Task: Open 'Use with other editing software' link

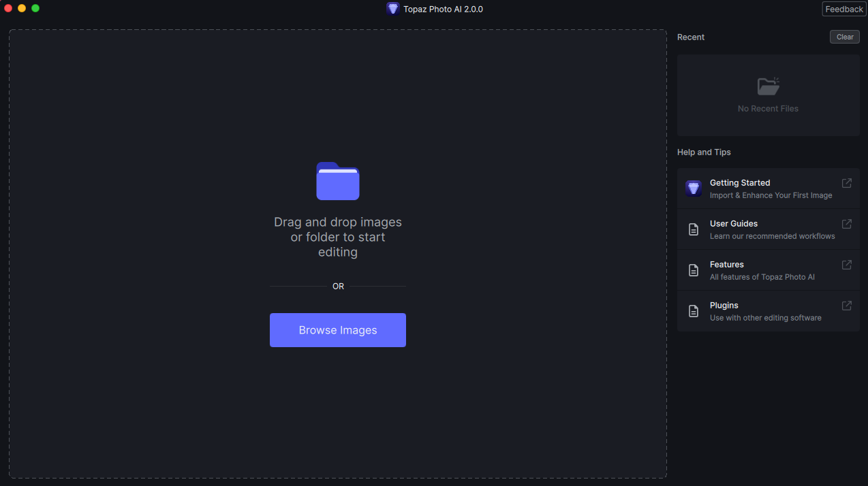Action: (x=765, y=318)
